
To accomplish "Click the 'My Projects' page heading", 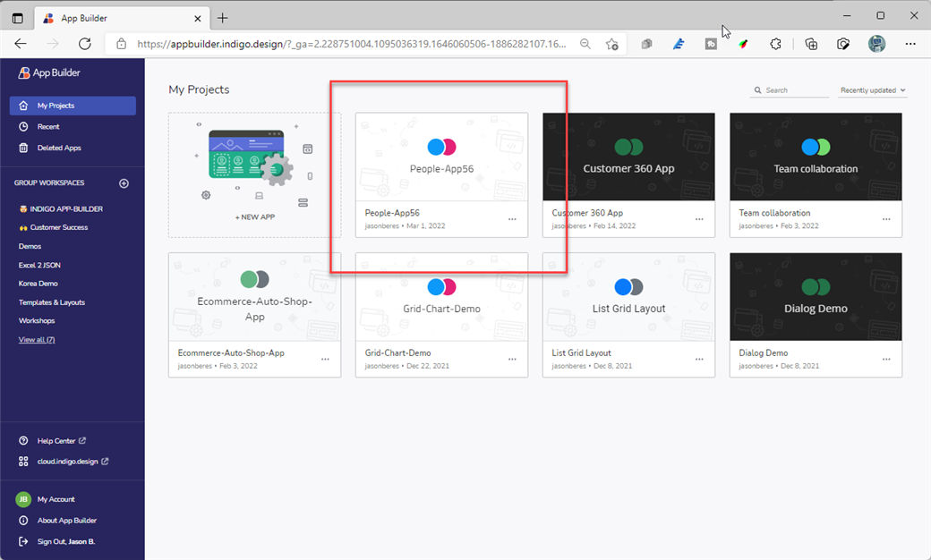I will pos(199,89).
